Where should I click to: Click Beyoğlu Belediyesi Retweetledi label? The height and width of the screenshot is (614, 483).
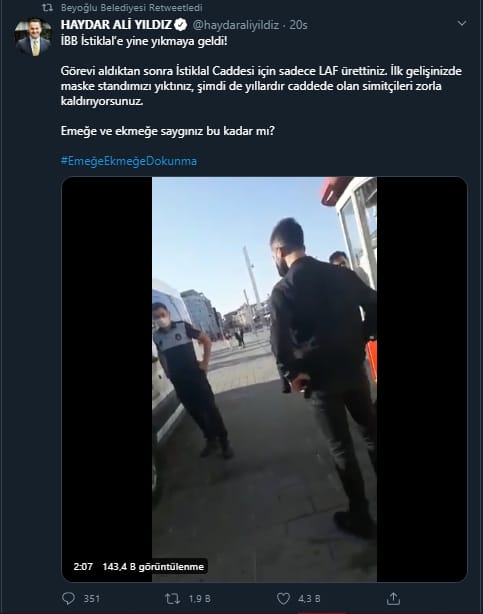click(132, 7)
